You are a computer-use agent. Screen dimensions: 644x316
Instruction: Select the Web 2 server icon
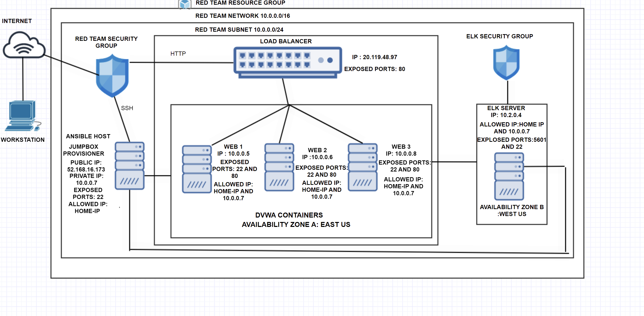(x=279, y=167)
